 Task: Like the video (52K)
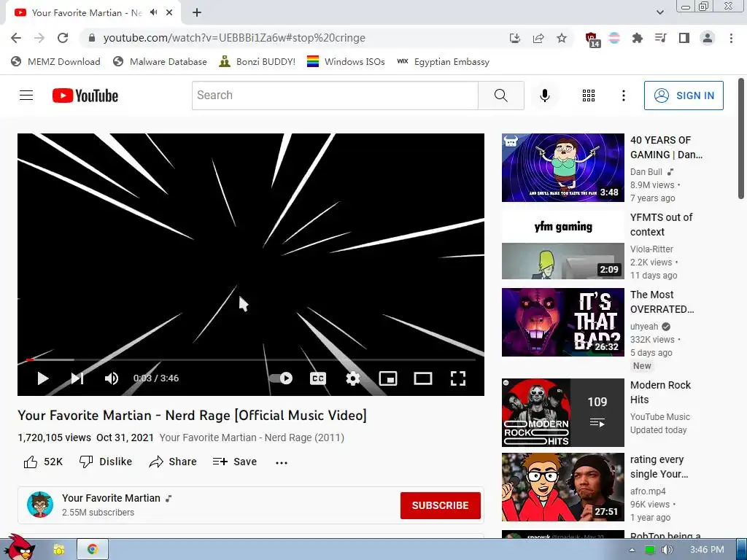43,462
